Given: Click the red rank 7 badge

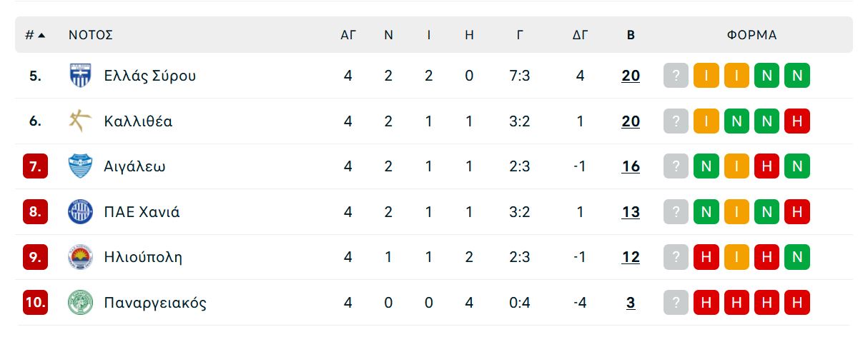Looking at the screenshot, I should click(35, 166).
